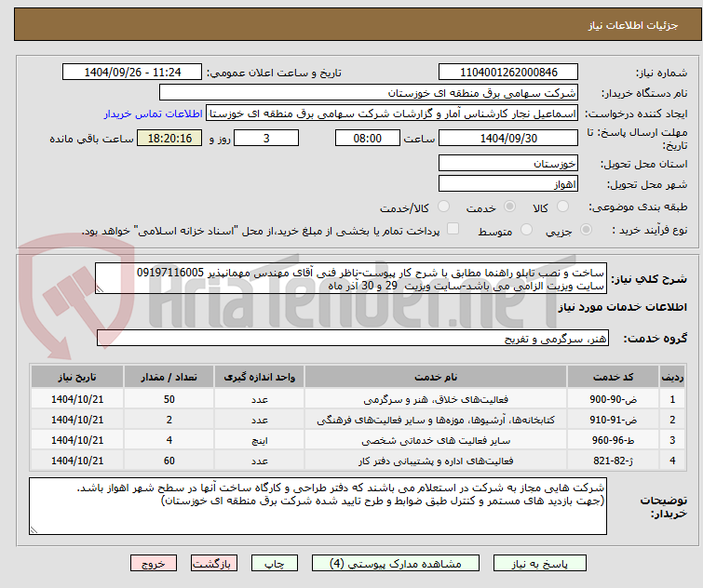Viewport: 703px width, 588px height.
Task: Click the time field 08:00
Action: pyautogui.click(x=368, y=138)
